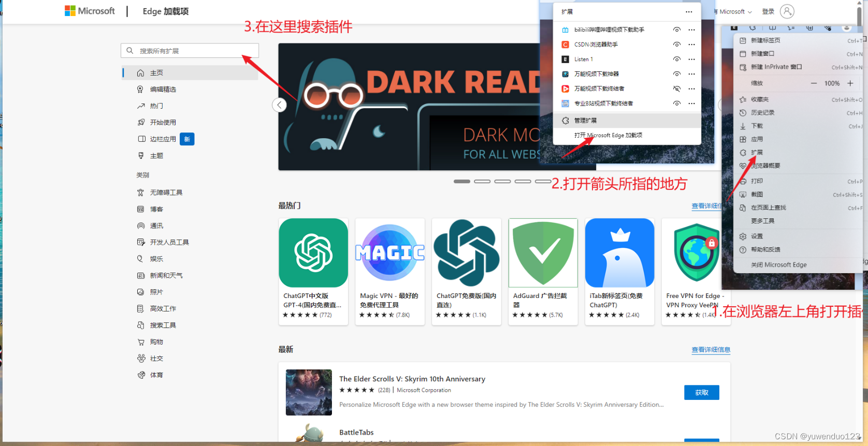Click 管理扩展 in the extensions panel
Image resolution: width=868 pixels, height=446 pixels.
click(627, 121)
